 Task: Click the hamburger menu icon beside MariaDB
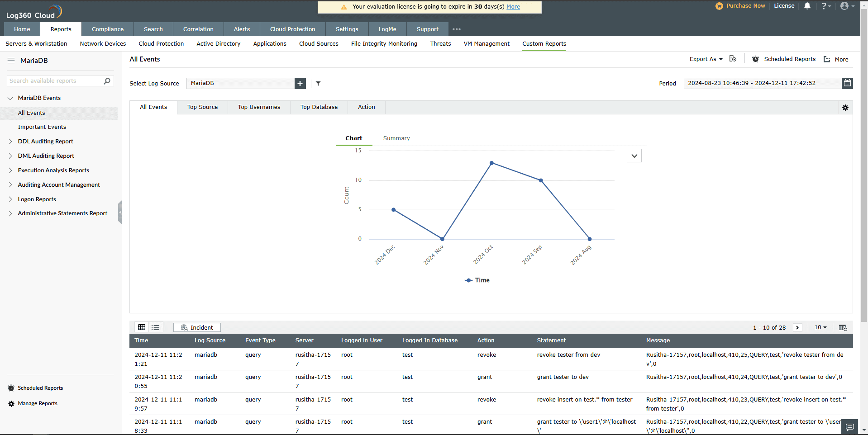(11, 61)
